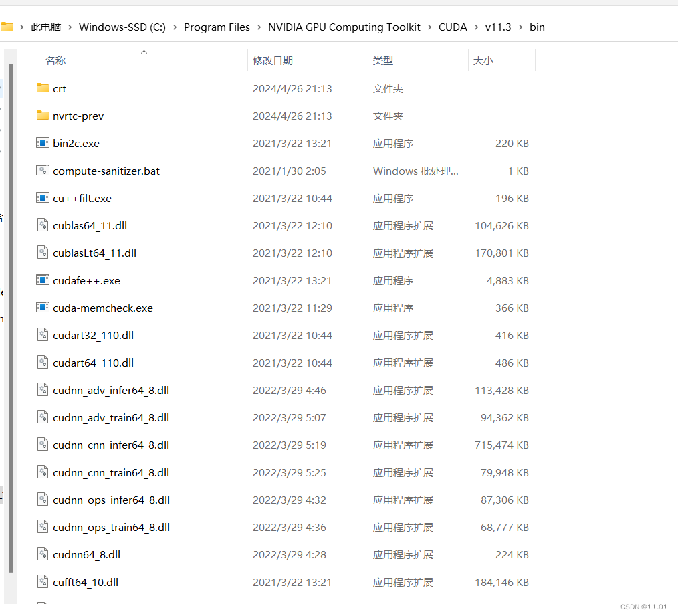The image size is (678, 616).
Task: Click the Windows-SSD (C:) breadcrumb link
Action: tap(122, 27)
